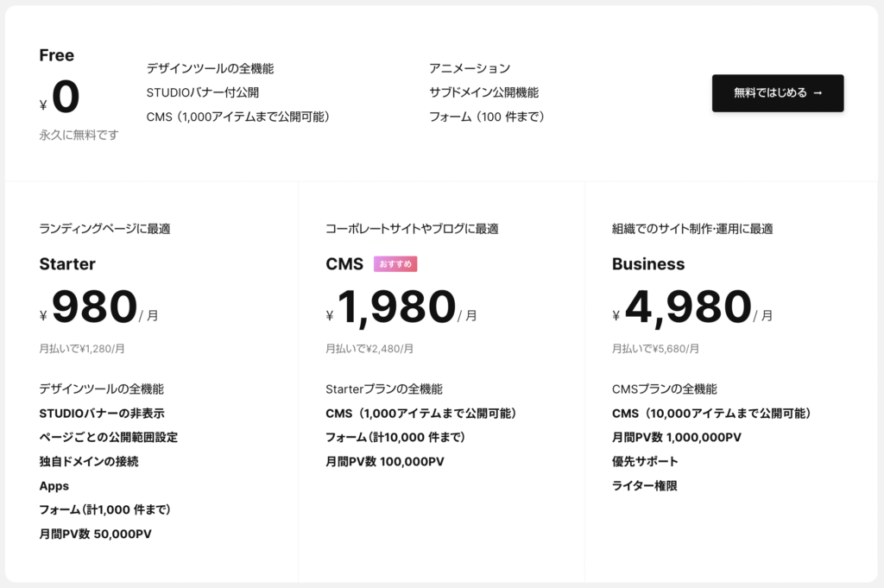Click the Free plan title
This screenshot has width=884, height=588.
point(56,55)
